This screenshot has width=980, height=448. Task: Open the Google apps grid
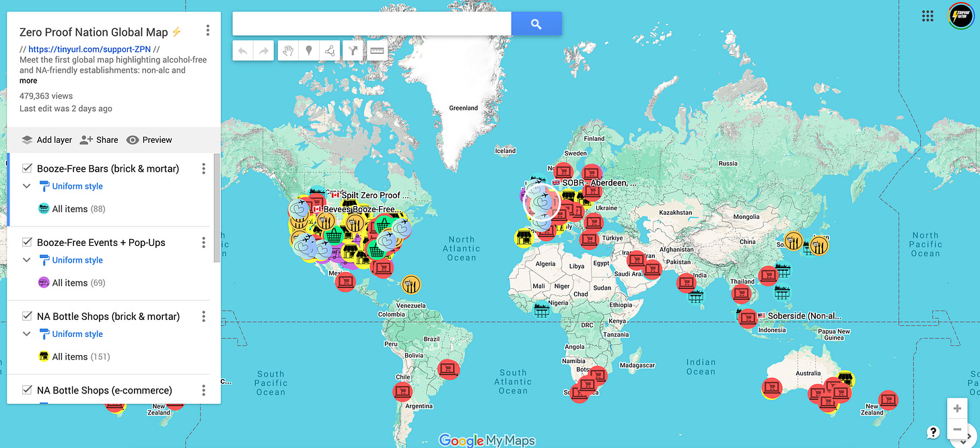(928, 16)
